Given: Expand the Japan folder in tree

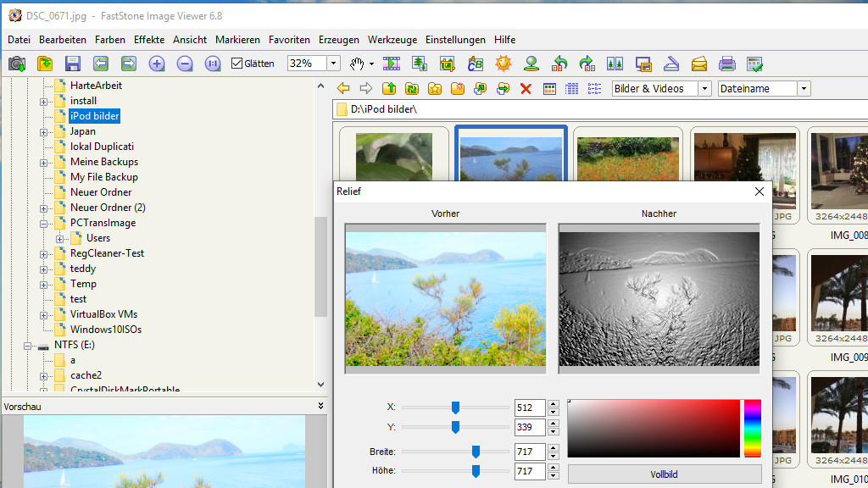Looking at the screenshot, I should coord(44,132).
